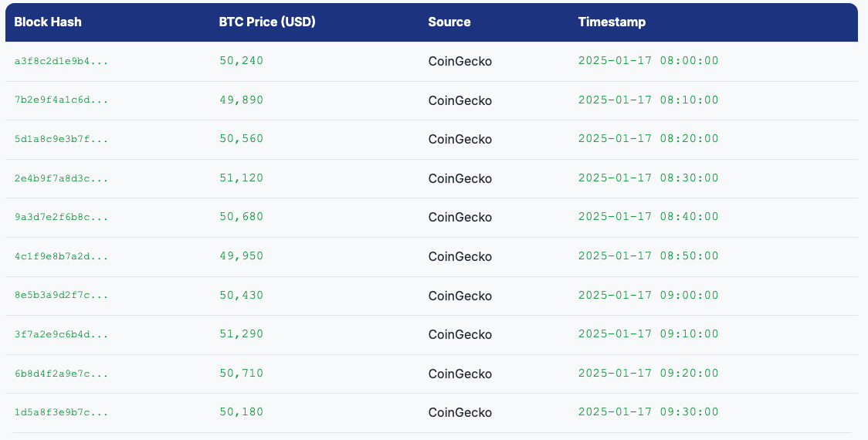Click the 50,430 price cell
The image size is (868, 440).
241,296
